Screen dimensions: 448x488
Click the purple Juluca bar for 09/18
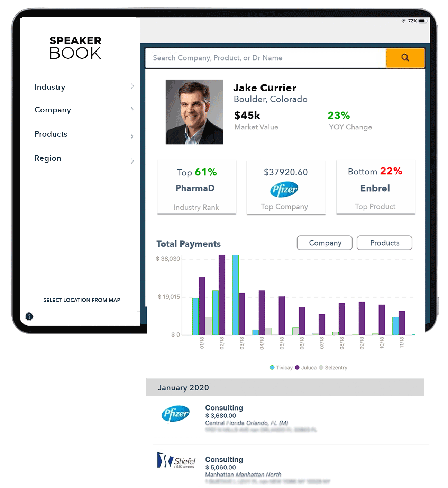click(x=362, y=318)
